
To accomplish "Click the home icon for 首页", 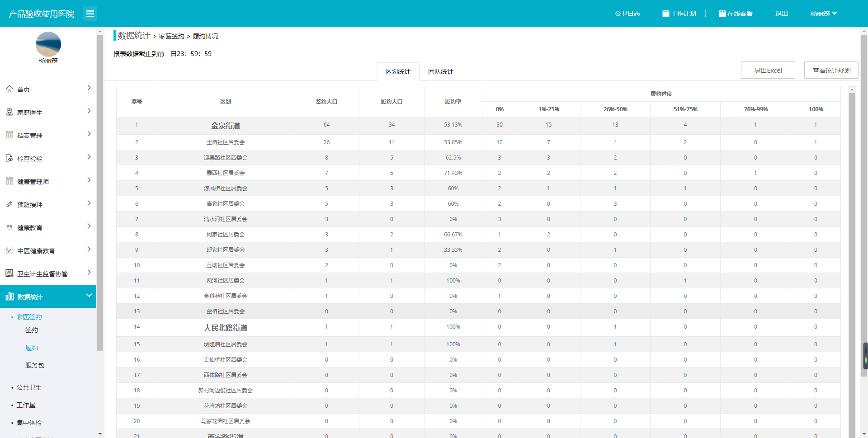I will 9,89.
